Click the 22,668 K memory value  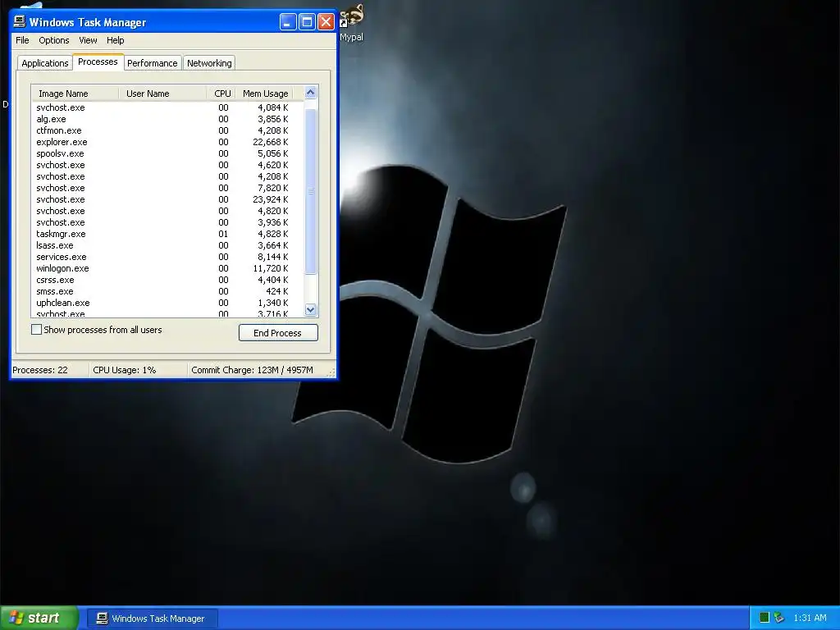271,142
